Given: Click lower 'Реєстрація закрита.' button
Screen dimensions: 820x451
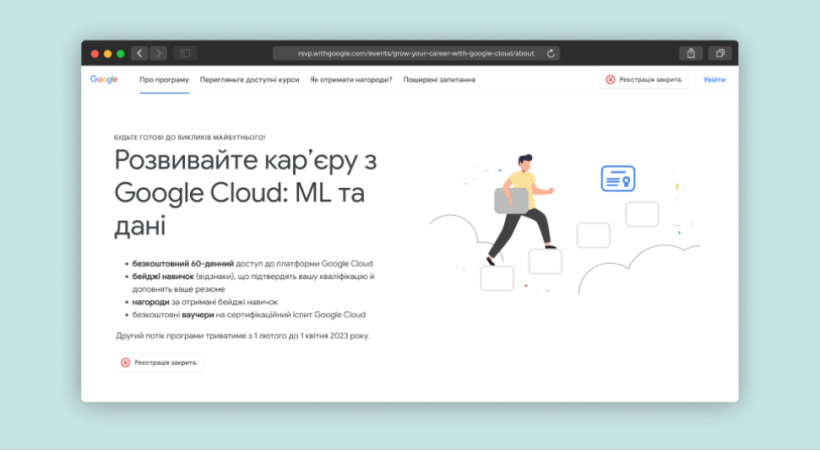Looking at the screenshot, I should [159, 363].
